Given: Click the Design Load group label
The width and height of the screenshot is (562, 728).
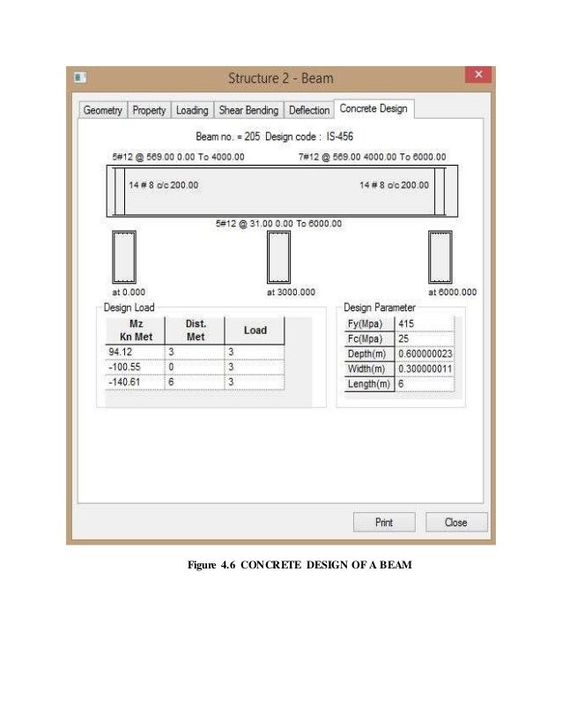Looking at the screenshot, I should (129, 308).
